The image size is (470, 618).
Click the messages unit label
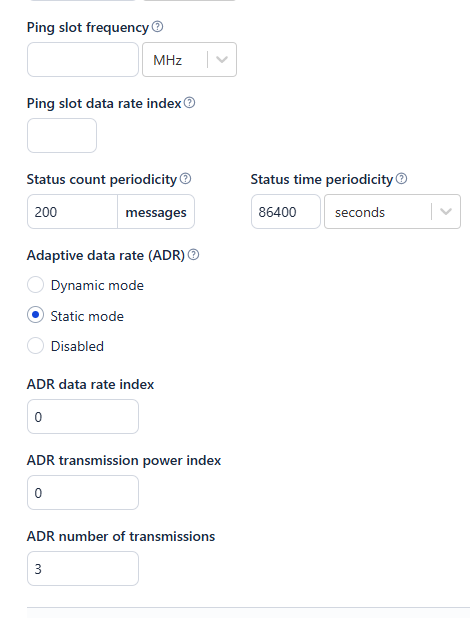[156, 212]
